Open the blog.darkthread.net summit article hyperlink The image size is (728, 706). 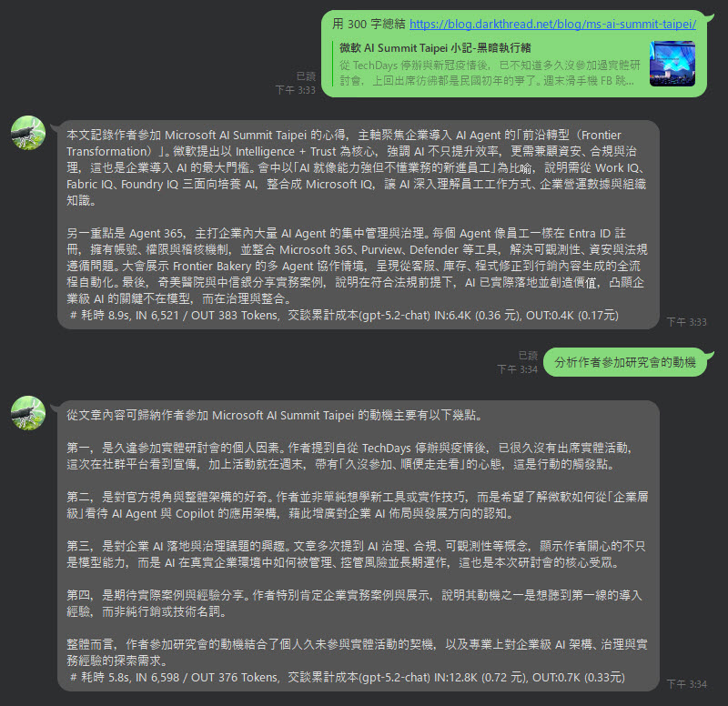coord(552,25)
